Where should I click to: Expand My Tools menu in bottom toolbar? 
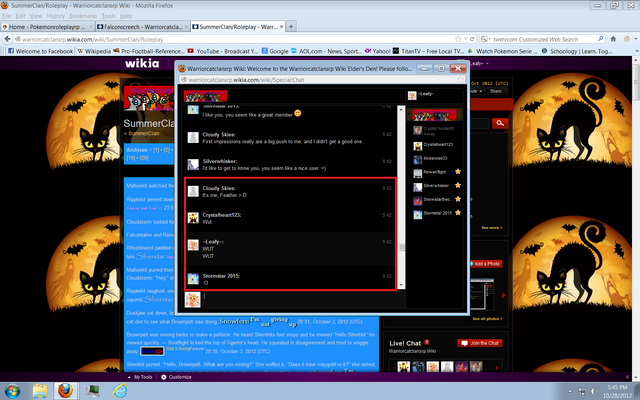click(140, 377)
